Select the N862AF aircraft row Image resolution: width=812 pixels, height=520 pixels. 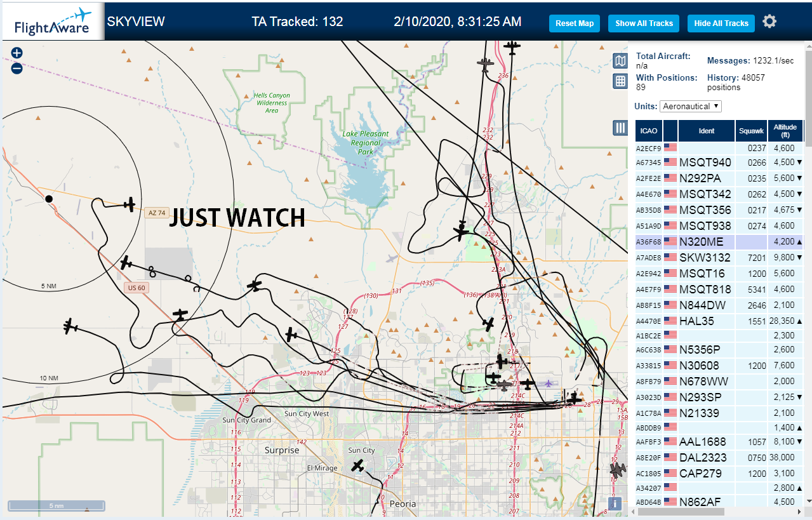tap(720, 502)
